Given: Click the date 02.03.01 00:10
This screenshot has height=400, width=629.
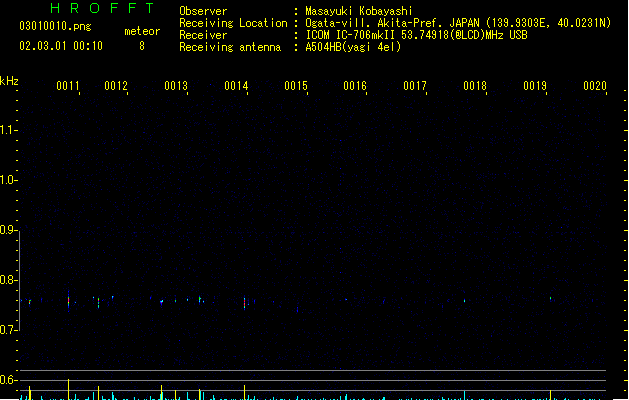Looking at the screenshot, I should (x=61, y=46).
